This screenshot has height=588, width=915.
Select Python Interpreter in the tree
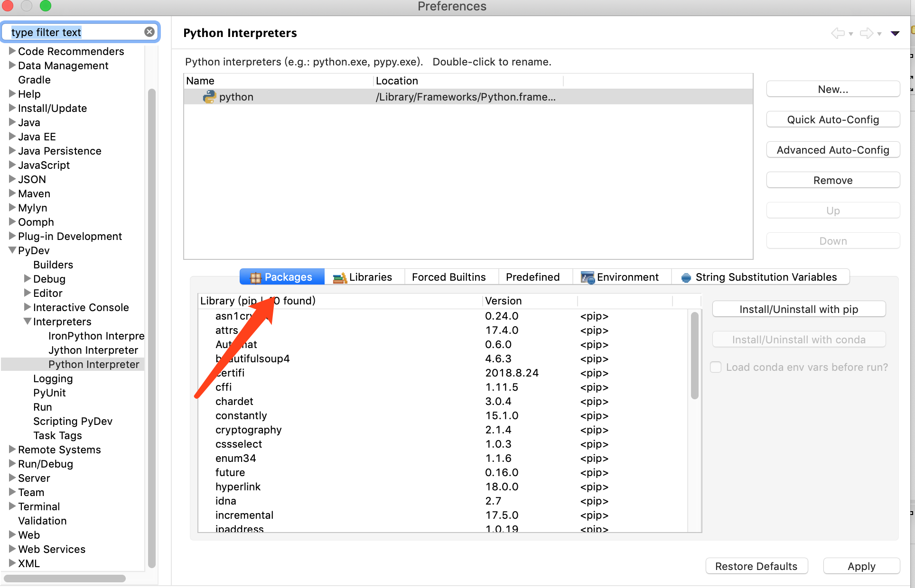coord(93,364)
